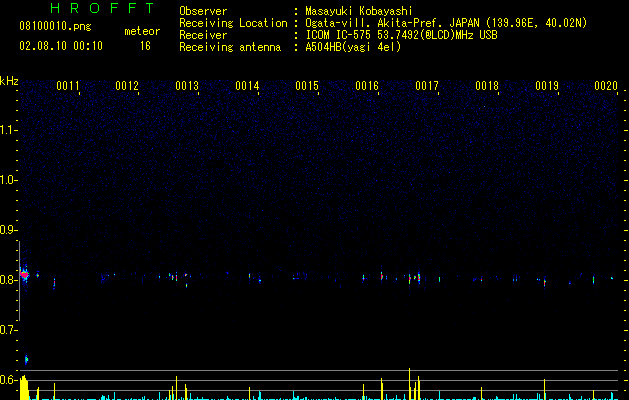The width and height of the screenshot is (629, 400).
Task: Click the Receiving antenna label
Action: [230, 47]
